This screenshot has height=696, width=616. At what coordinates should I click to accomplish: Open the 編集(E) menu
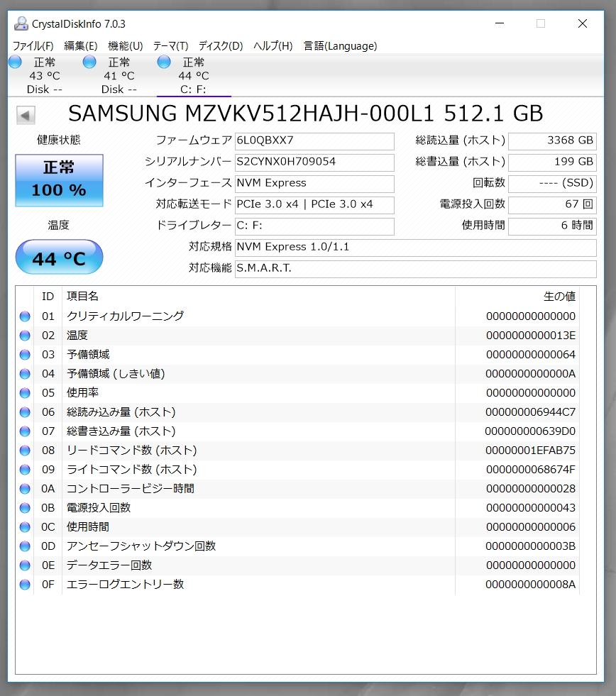(x=81, y=46)
